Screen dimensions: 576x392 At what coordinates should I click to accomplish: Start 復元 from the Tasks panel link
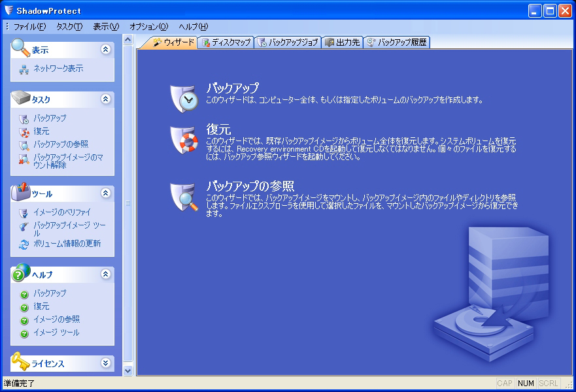tap(41, 131)
